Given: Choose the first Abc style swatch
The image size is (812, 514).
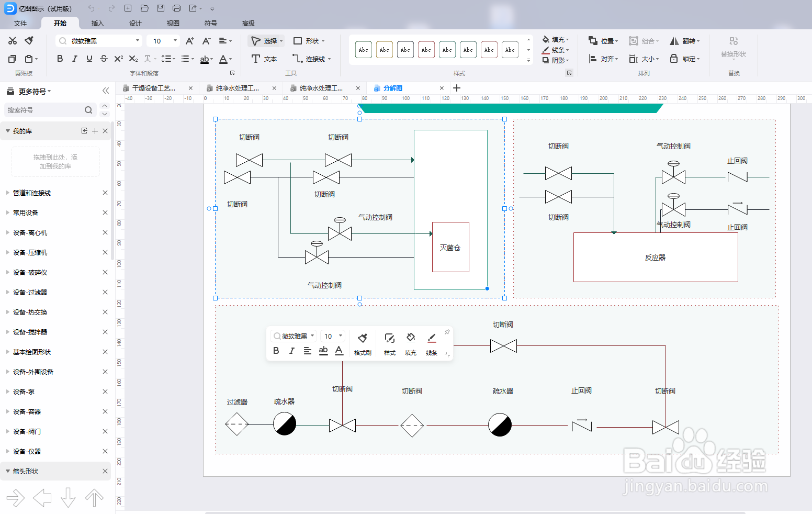Looking at the screenshot, I should tap(364, 50).
